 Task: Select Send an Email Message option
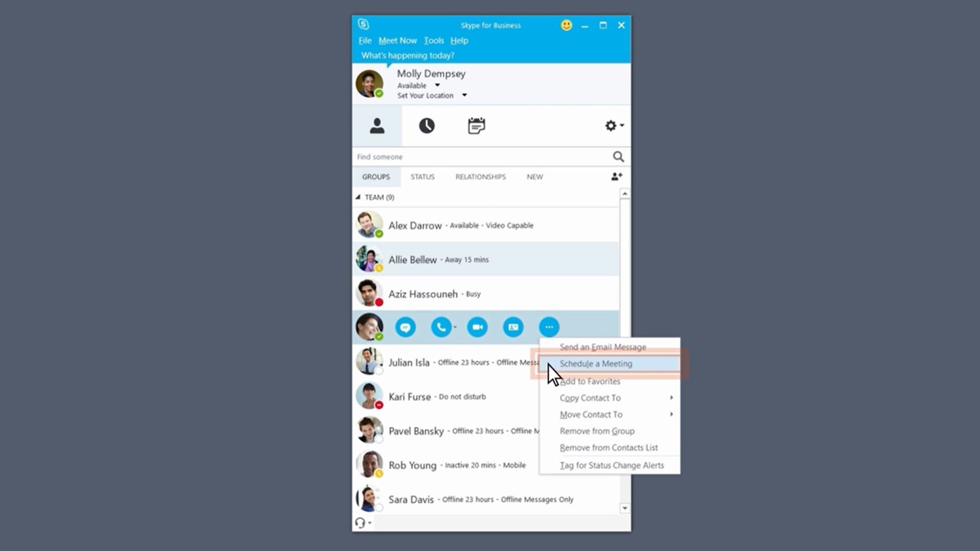pos(602,346)
